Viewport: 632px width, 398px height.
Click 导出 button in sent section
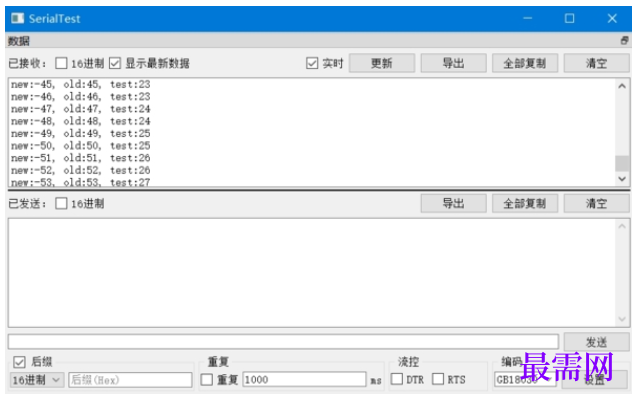pos(453,203)
